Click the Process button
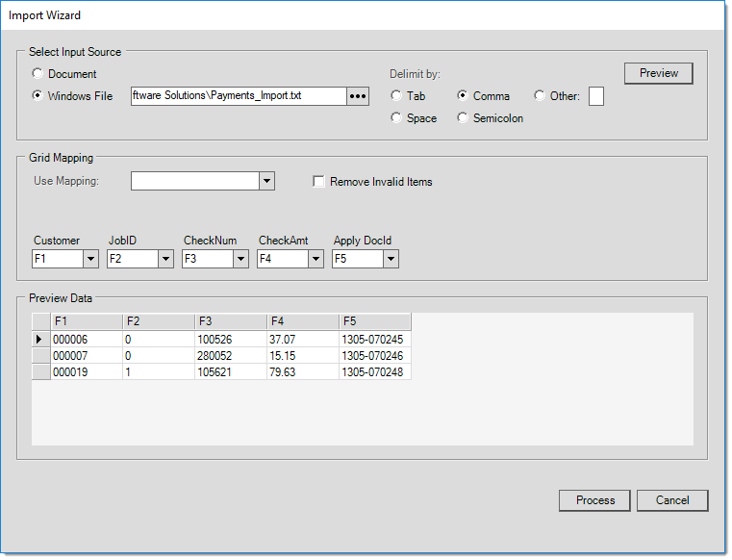732x560 pixels. 594,500
